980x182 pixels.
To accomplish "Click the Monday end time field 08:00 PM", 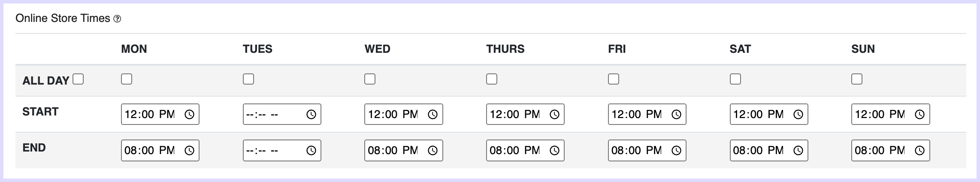I will point(160,150).
